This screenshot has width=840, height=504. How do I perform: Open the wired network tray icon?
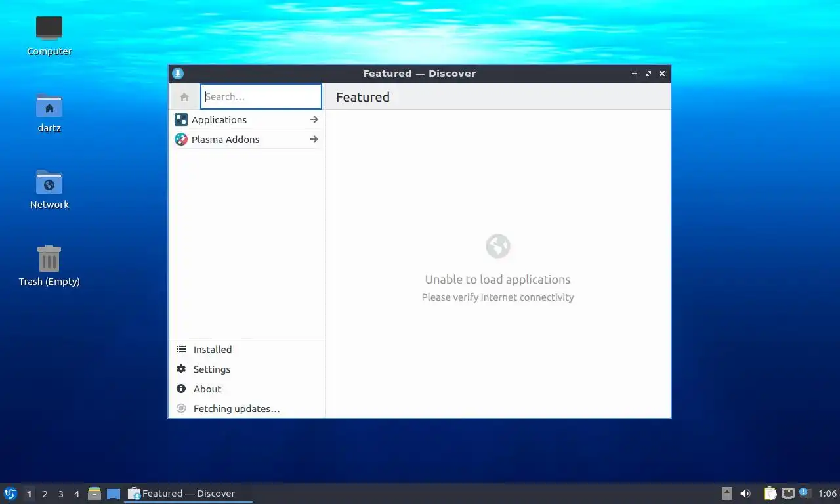(788, 493)
